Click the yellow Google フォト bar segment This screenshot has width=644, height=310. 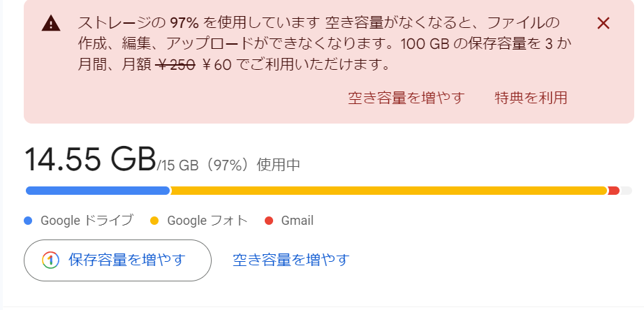tap(388, 191)
